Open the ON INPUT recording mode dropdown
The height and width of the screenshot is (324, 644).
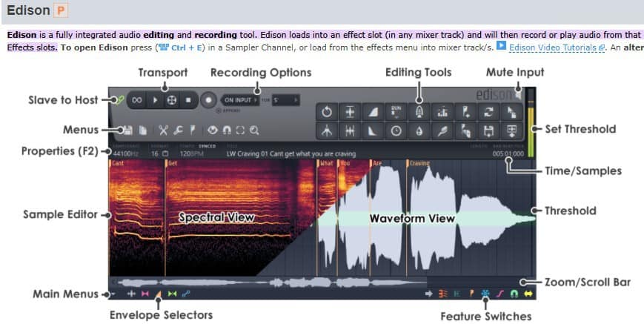240,100
